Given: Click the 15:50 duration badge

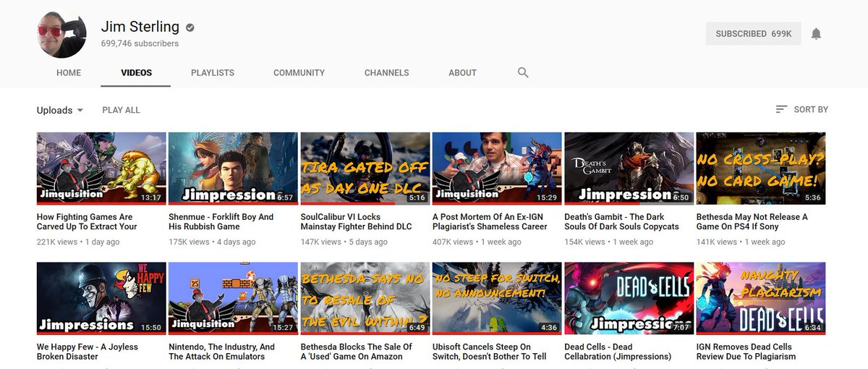Looking at the screenshot, I should 151,328.
